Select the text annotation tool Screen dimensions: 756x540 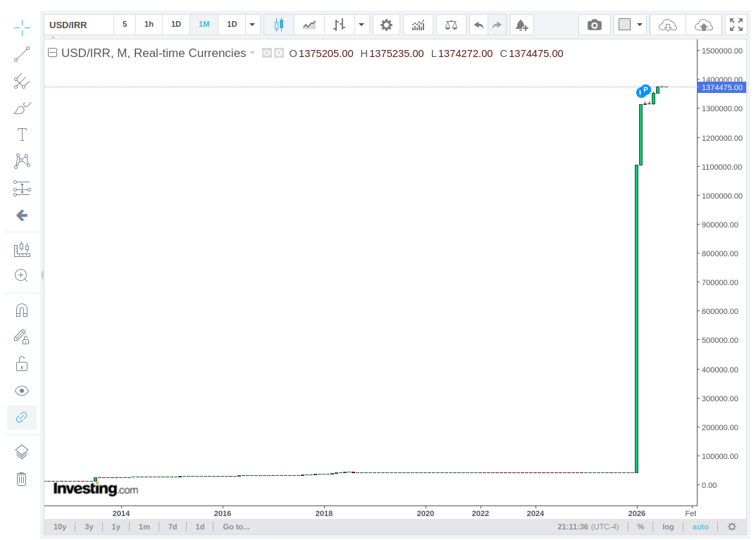tap(22, 134)
